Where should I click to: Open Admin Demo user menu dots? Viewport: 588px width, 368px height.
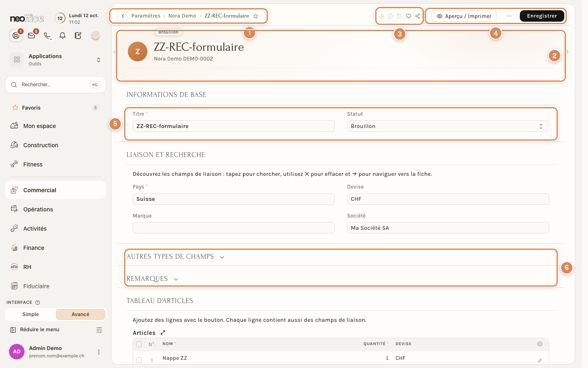(98, 352)
